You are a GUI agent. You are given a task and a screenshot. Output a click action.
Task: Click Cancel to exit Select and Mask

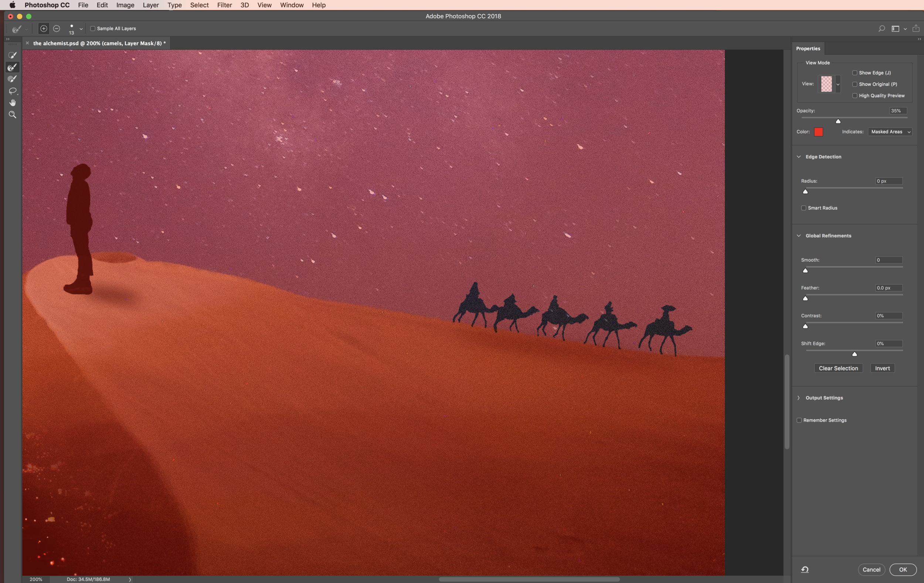click(x=872, y=570)
